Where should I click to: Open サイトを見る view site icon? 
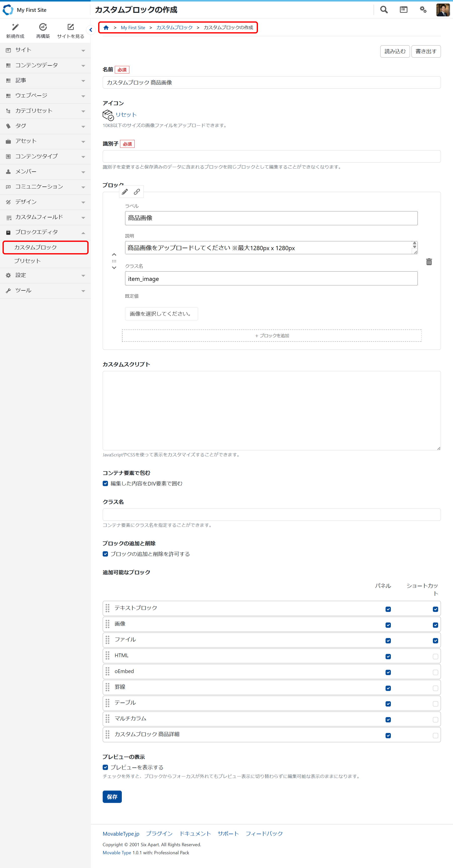point(70,27)
